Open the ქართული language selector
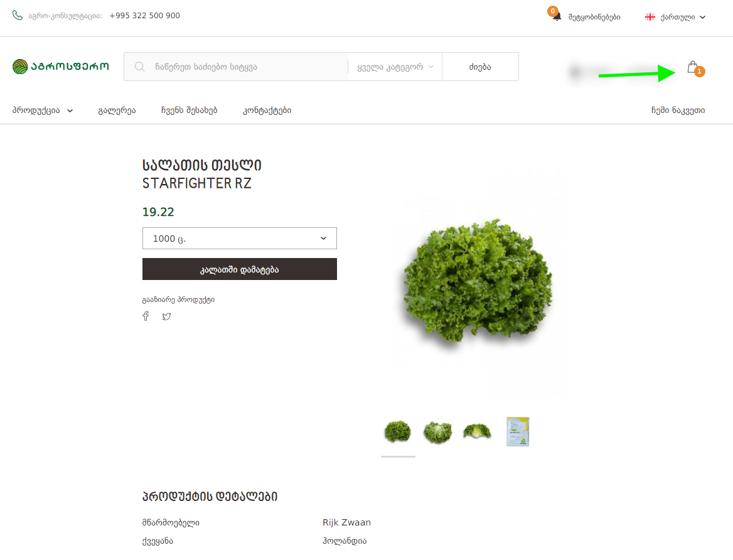 pyautogui.click(x=675, y=17)
